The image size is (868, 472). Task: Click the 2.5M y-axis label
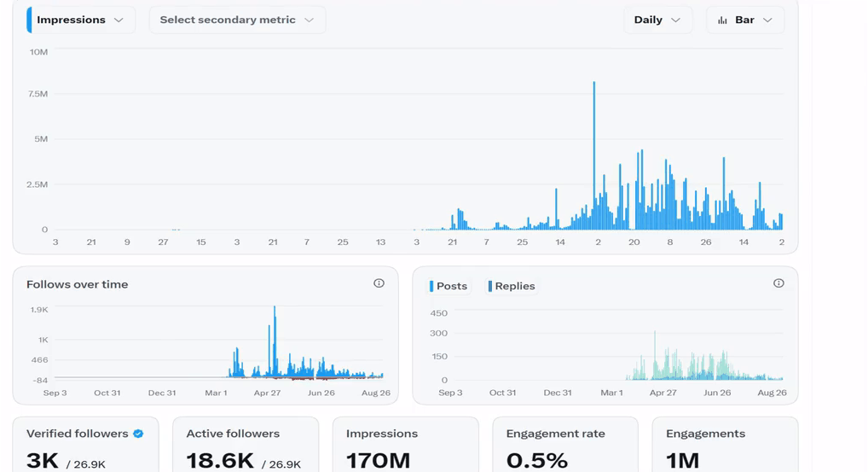37,184
